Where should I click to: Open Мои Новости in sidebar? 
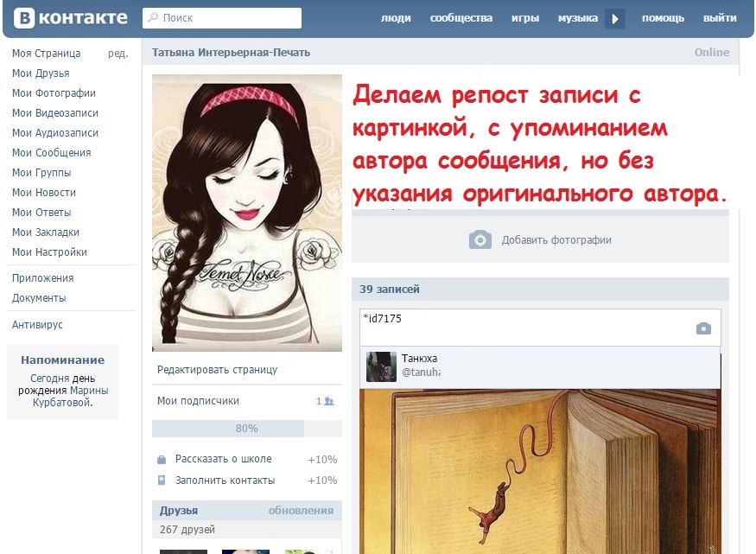coord(44,193)
